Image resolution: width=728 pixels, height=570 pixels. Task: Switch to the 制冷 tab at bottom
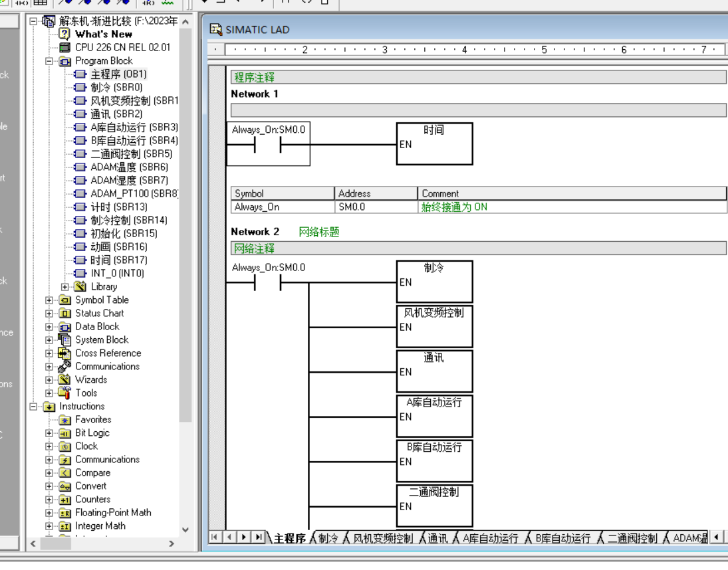click(328, 538)
